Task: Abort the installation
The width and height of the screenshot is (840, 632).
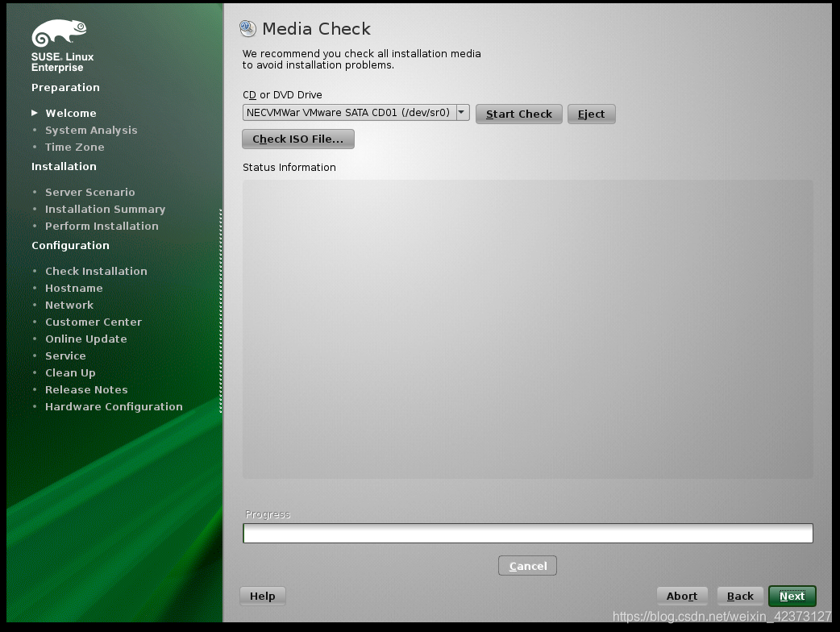Action: tap(682, 596)
